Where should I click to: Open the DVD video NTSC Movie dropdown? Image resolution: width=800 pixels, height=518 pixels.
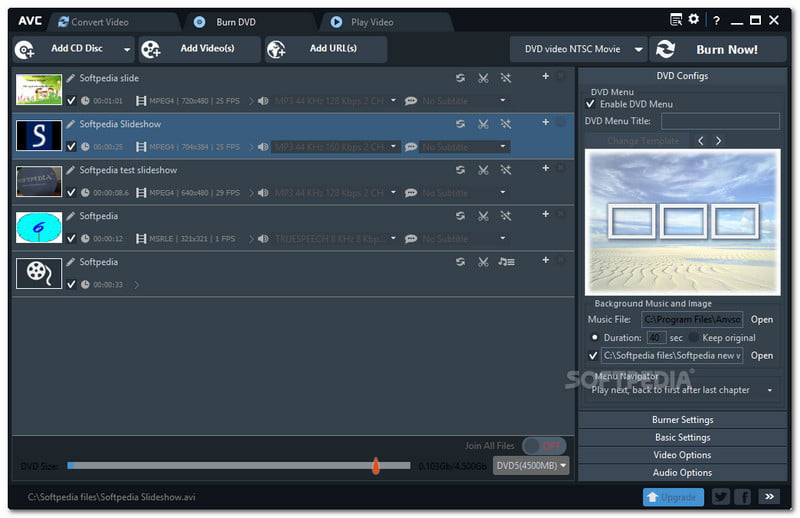(x=578, y=49)
